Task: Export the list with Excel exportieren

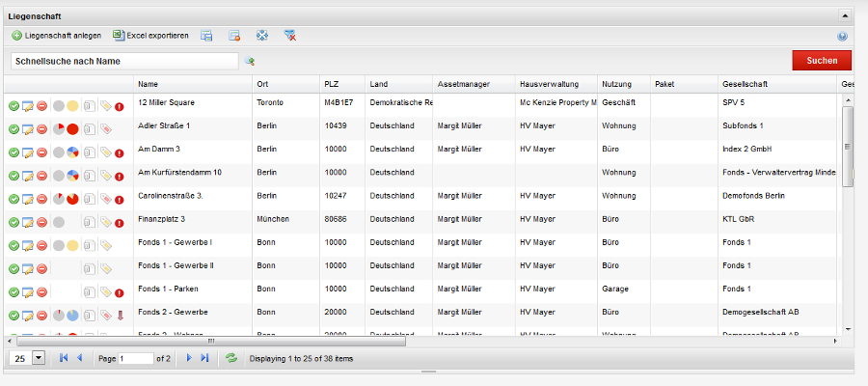Action: coord(150,36)
